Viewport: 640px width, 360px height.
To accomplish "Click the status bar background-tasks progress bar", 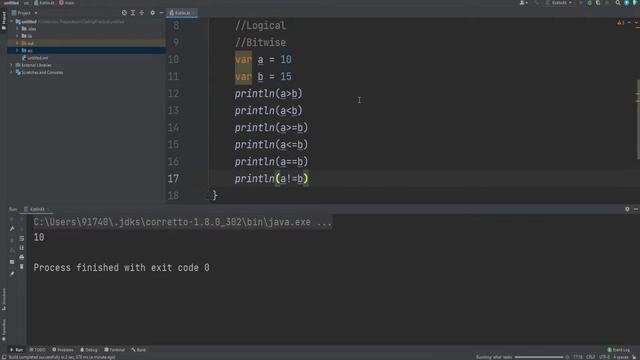I will (x=539, y=357).
